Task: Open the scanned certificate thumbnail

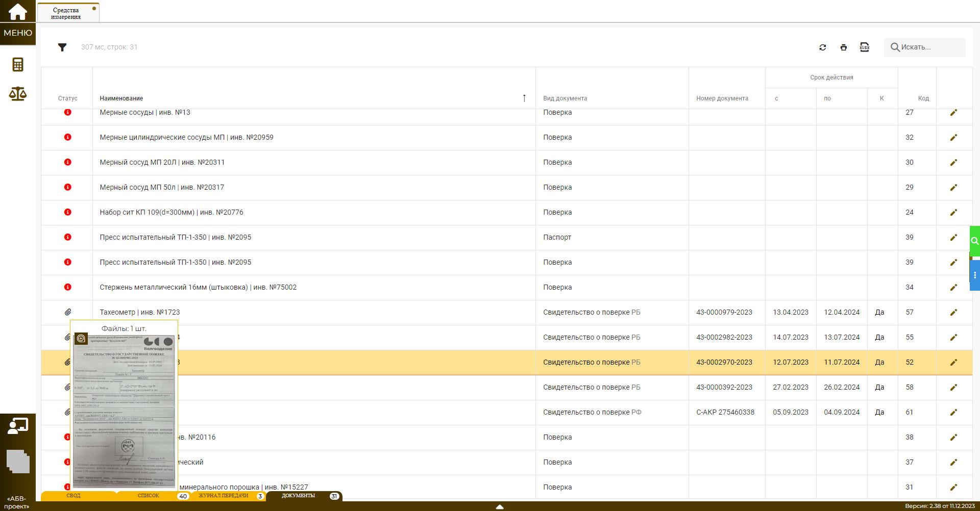Action: 124,413
